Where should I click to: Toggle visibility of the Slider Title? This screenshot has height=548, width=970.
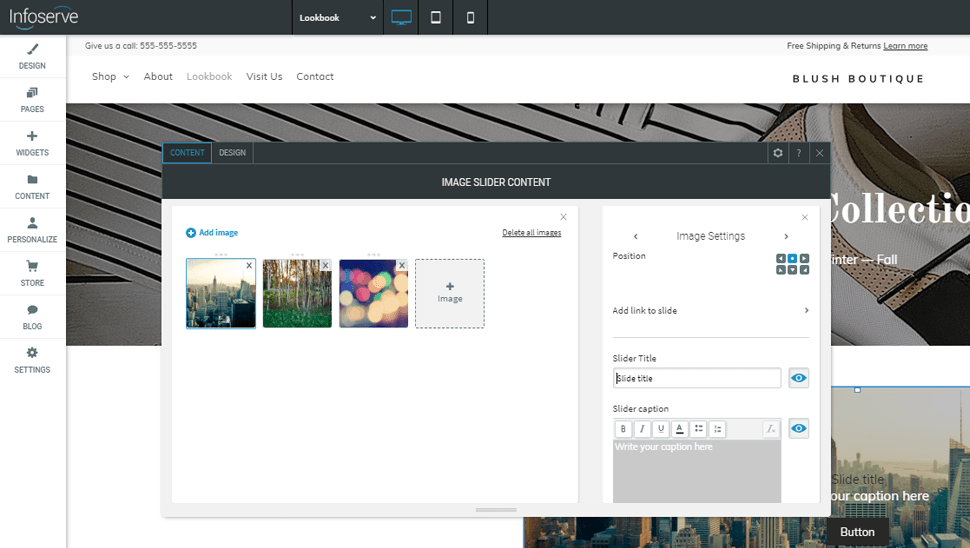pyautogui.click(x=799, y=378)
